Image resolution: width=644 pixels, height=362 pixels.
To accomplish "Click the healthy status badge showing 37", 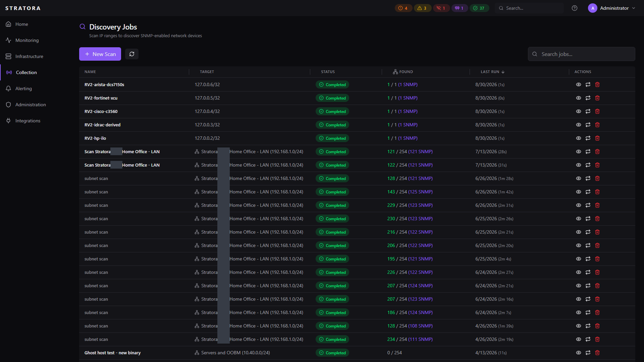I will tap(479, 8).
